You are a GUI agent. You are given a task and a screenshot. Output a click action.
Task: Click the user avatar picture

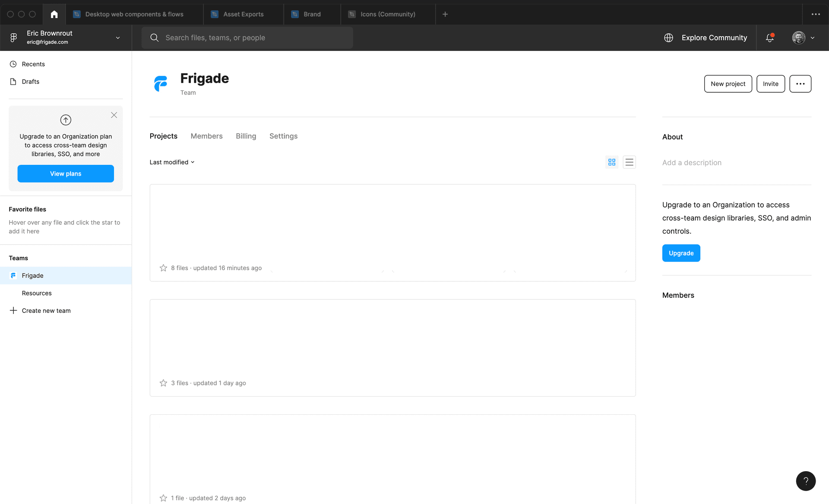[798, 38]
